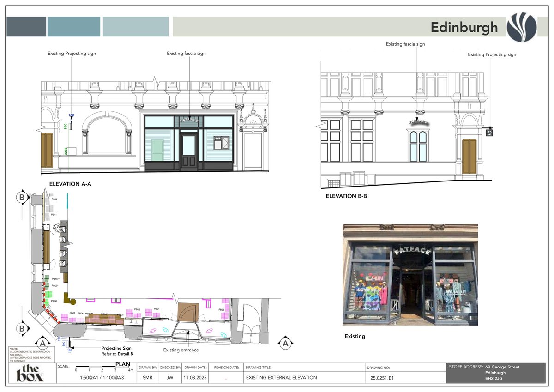Click plan label 'PB08'

[54, 301]
